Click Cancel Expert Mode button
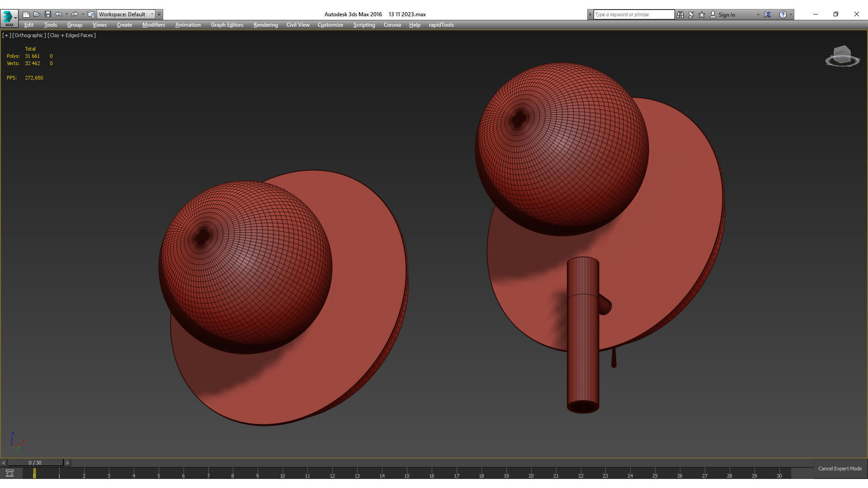Image resolution: width=868 pixels, height=488 pixels. coord(840,469)
